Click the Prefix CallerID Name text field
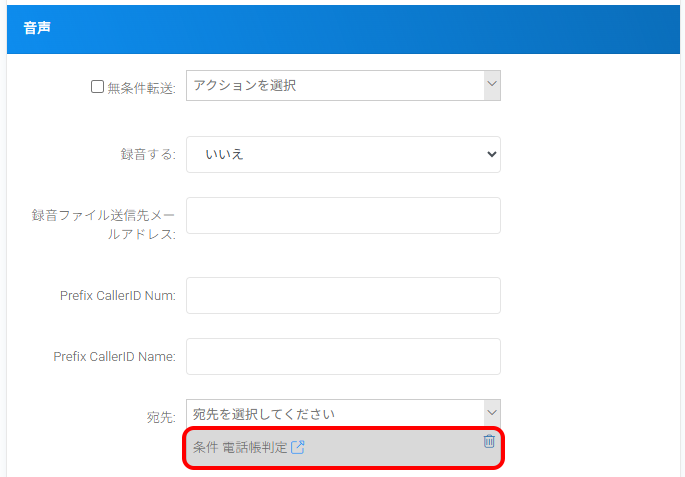The width and height of the screenshot is (685, 477). [x=343, y=356]
